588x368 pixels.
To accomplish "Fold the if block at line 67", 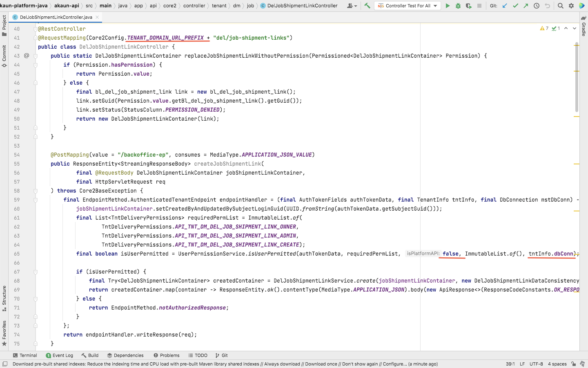I will tap(36, 272).
